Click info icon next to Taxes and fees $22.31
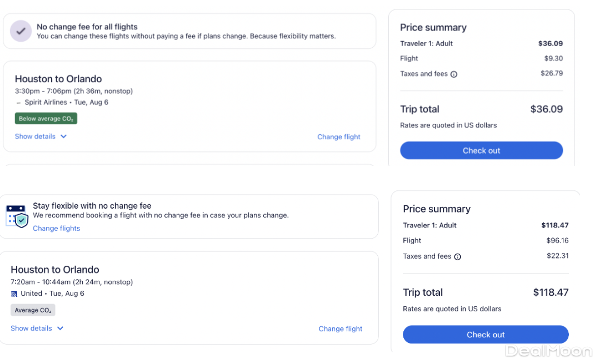The image size is (600, 364). point(458,257)
